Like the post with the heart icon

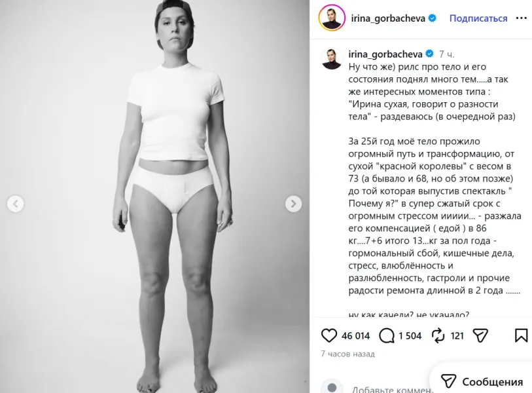point(328,335)
